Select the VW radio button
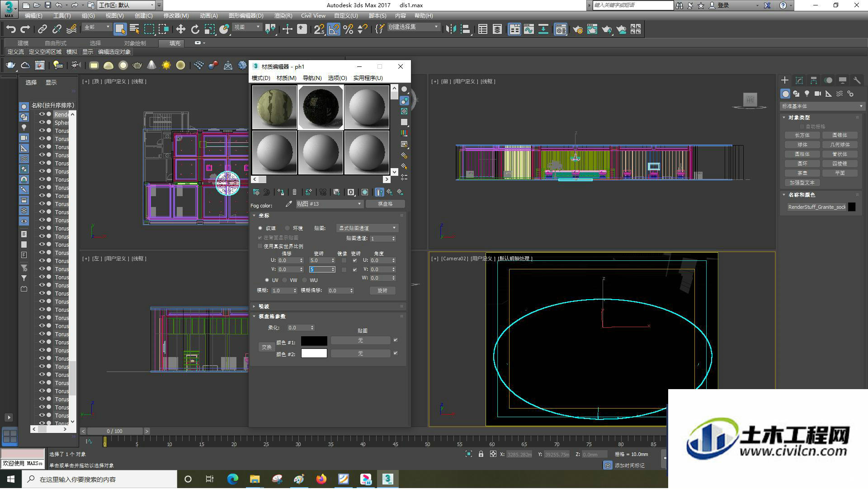This screenshot has width=868, height=489. pyautogui.click(x=285, y=280)
